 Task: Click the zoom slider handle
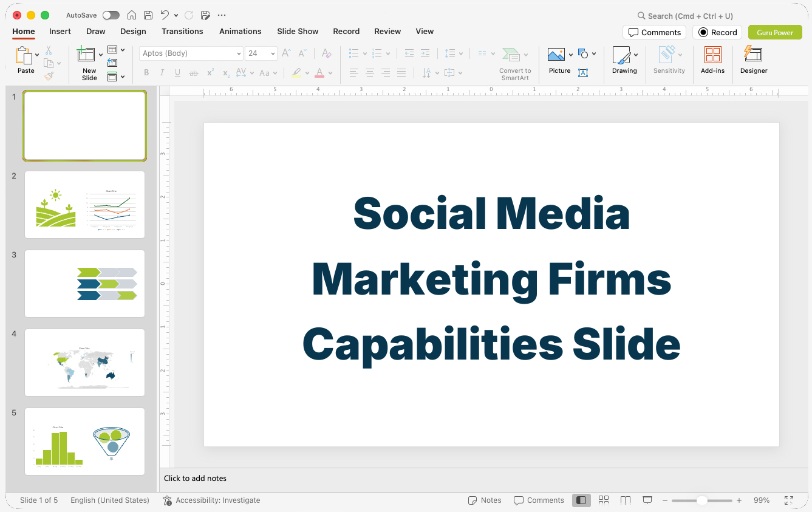(x=701, y=500)
